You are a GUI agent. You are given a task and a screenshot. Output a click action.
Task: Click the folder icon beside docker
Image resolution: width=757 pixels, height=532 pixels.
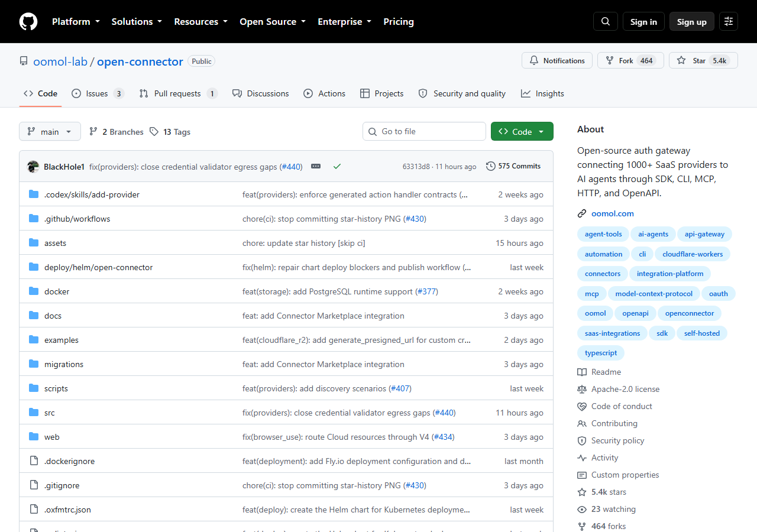(x=34, y=291)
